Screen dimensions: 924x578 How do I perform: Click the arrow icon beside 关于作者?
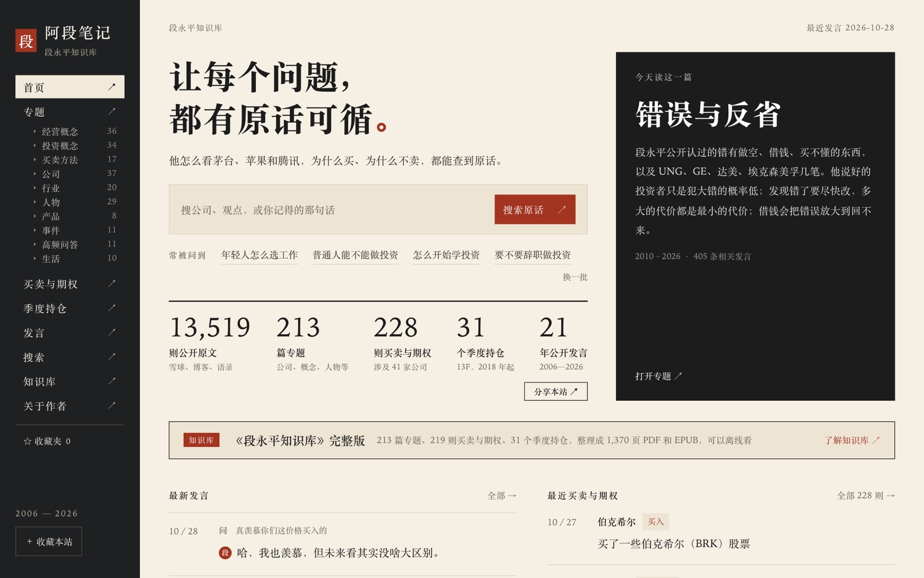[x=112, y=406]
